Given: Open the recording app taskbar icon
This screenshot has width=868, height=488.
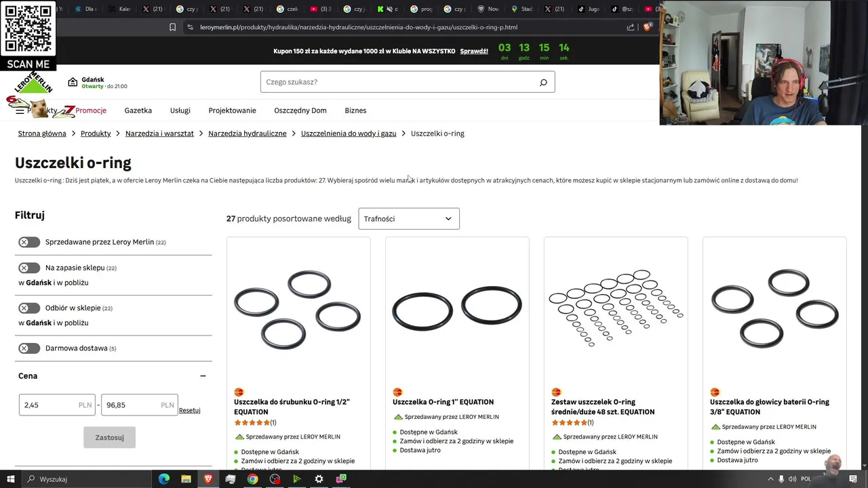Looking at the screenshot, I should tap(275, 479).
